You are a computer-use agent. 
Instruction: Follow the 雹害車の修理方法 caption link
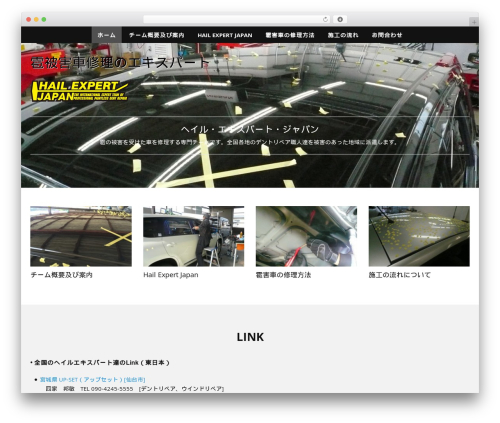click(283, 275)
